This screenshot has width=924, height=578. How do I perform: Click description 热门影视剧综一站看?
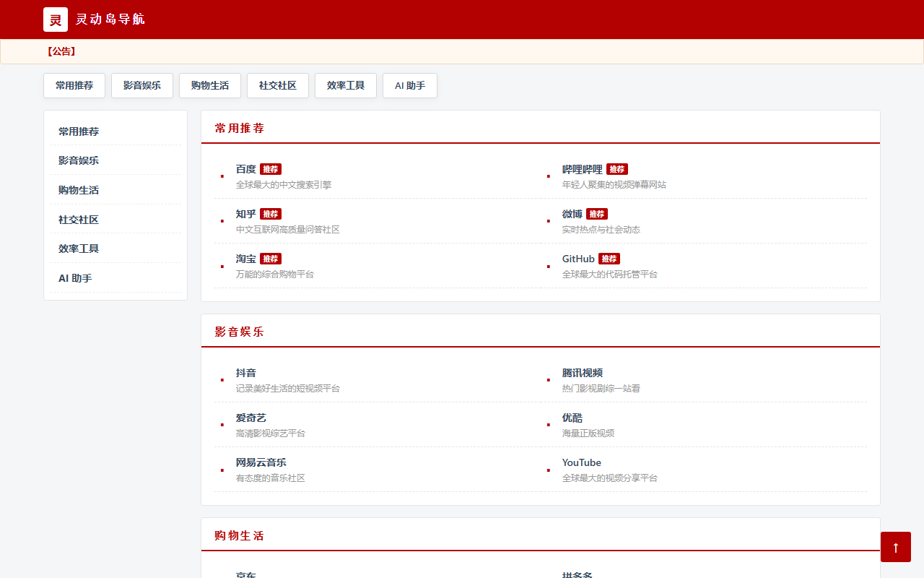click(x=601, y=389)
